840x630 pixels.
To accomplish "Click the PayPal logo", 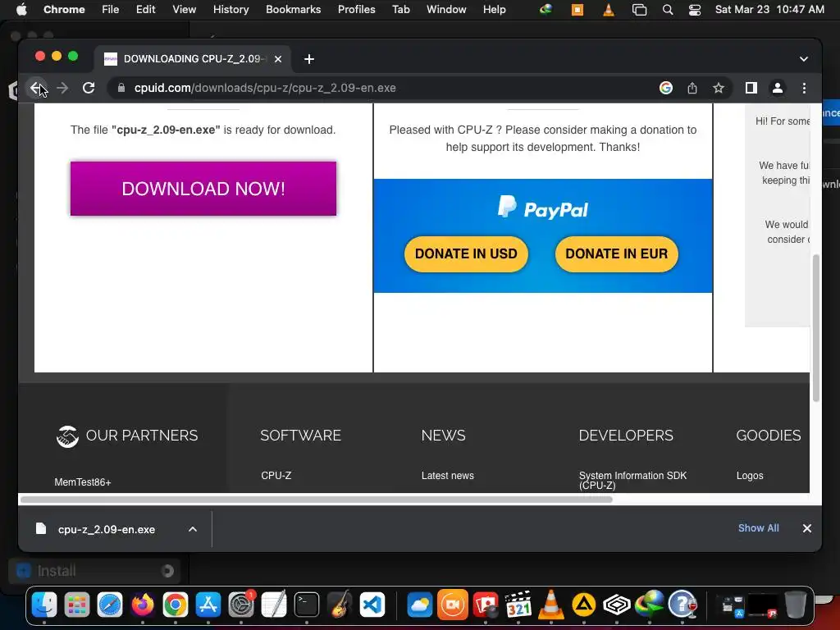I will coord(543,208).
